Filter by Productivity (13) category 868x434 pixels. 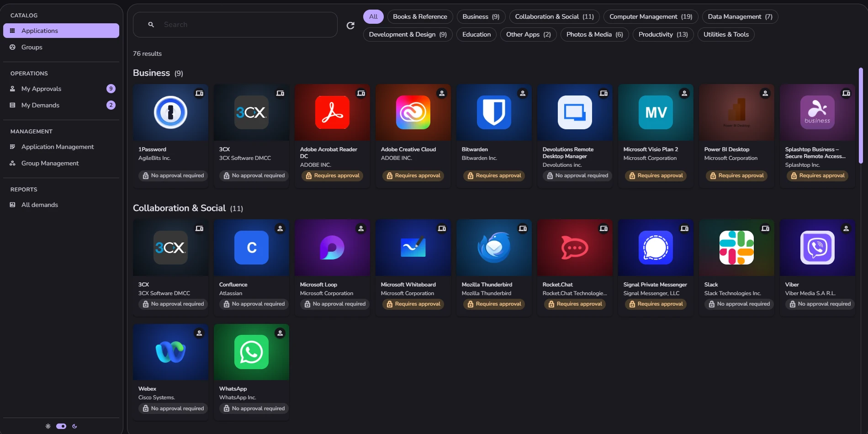[x=663, y=34]
